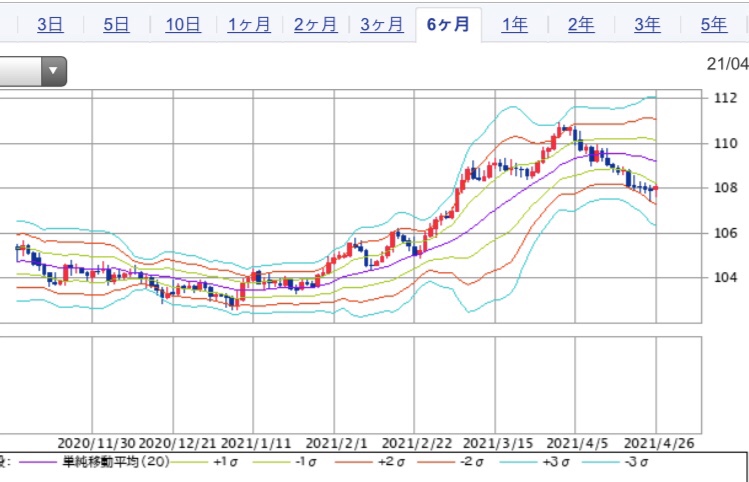Viewport: 749px width, 482px height.
Task: Click the +1σ legend entry
Action: (x=225, y=462)
